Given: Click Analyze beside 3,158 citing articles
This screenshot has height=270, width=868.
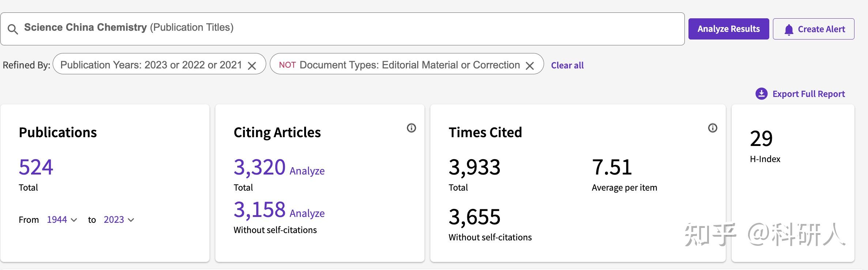Looking at the screenshot, I should [x=307, y=213].
